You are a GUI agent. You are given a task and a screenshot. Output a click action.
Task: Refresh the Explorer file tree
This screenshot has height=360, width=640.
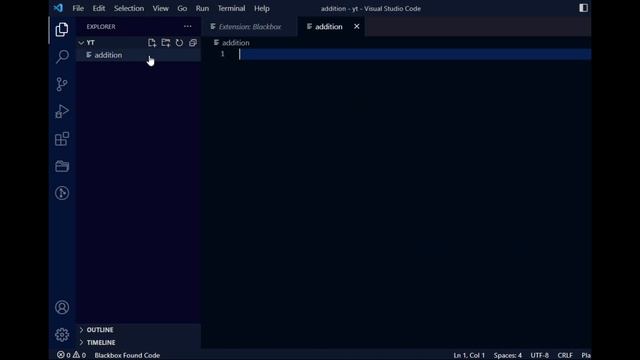[179, 42]
